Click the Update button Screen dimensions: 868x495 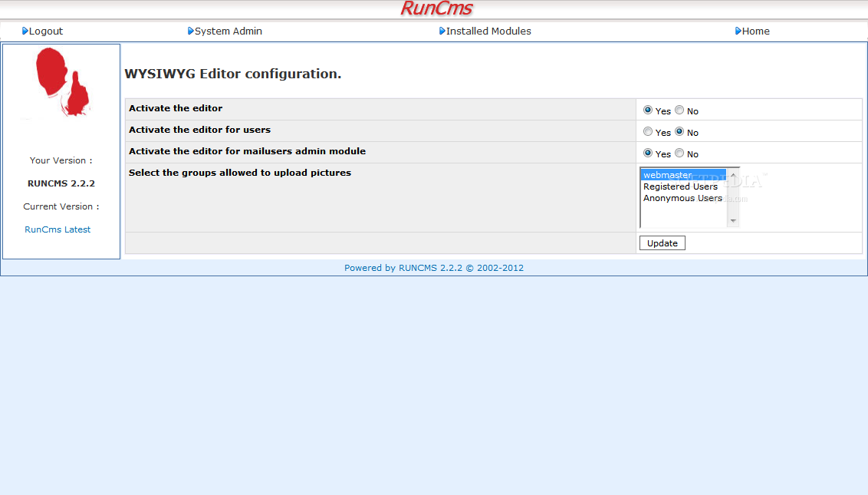click(662, 243)
